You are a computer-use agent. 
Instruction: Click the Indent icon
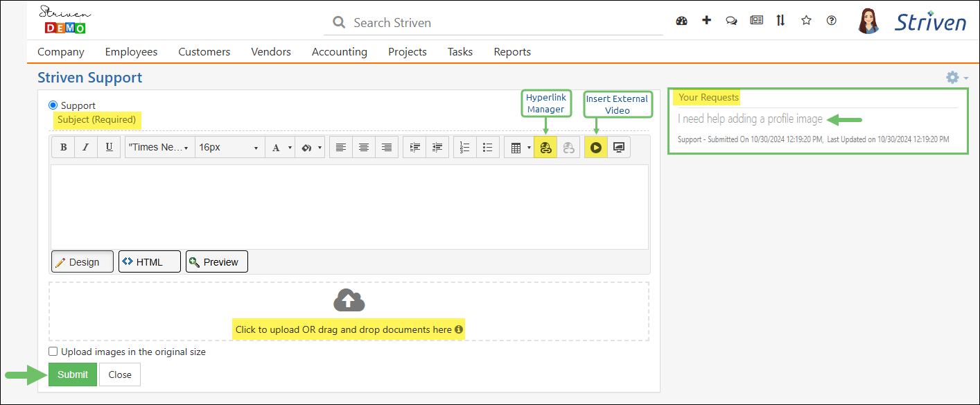pos(414,148)
